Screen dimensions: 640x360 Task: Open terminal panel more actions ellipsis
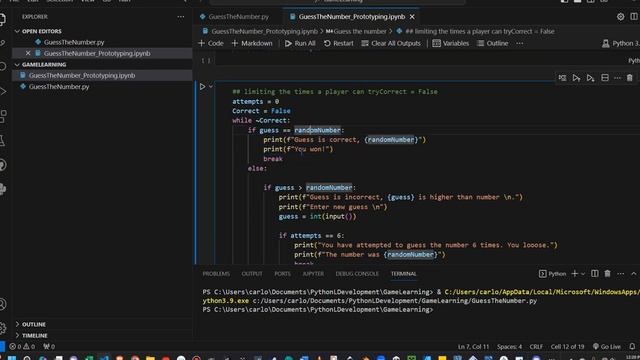tap(620, 274)
